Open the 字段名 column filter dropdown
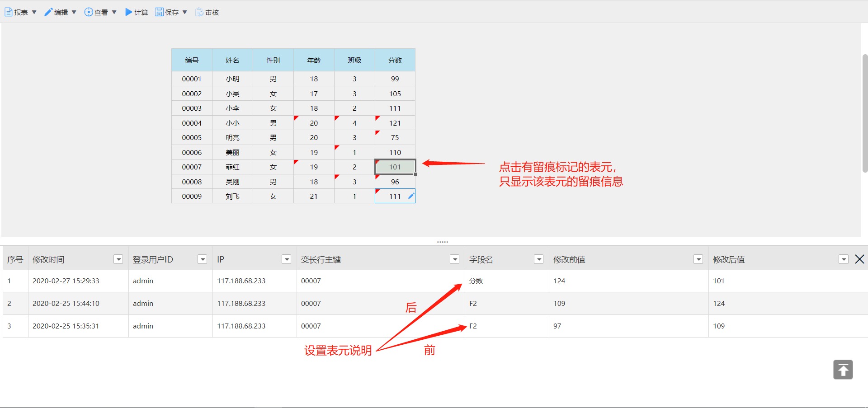This screenshot has width=868, height=408. point(539,259)
